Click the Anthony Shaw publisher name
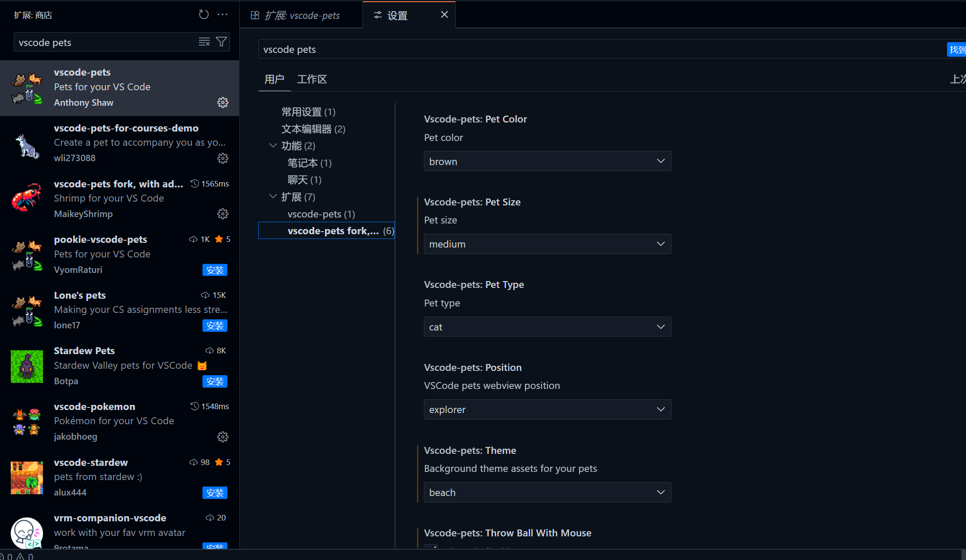This screenshot has width=966, height=560. (84, 103)
